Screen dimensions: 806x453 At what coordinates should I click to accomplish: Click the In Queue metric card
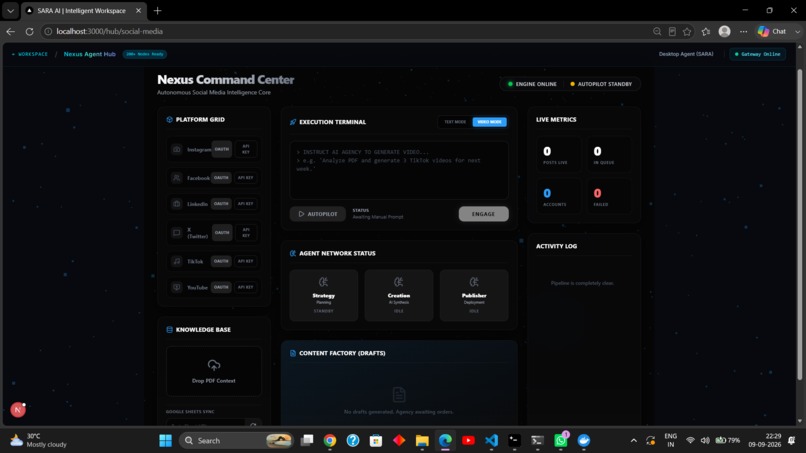[x=609, y=156]
